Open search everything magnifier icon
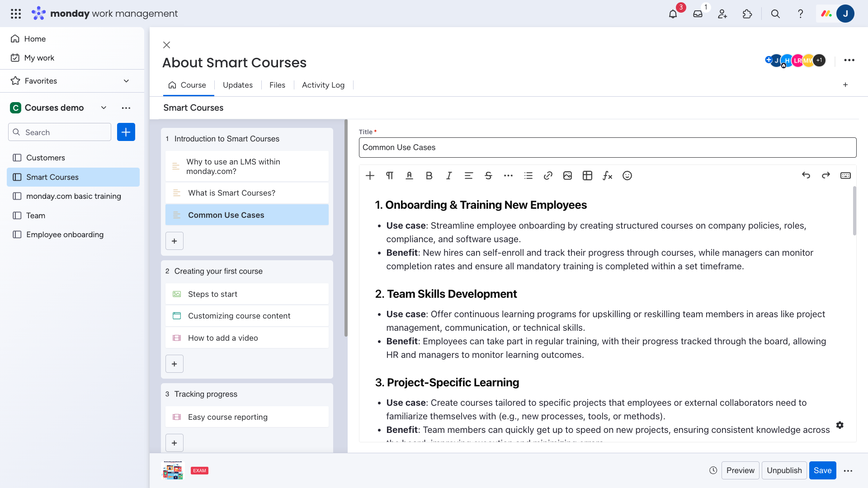 pos(775,14)
